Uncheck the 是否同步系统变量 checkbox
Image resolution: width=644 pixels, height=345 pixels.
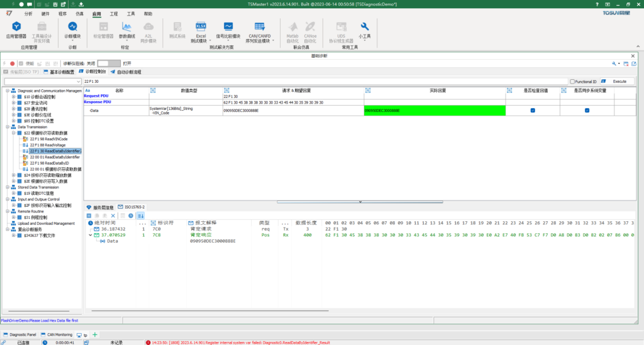(587, 111)
